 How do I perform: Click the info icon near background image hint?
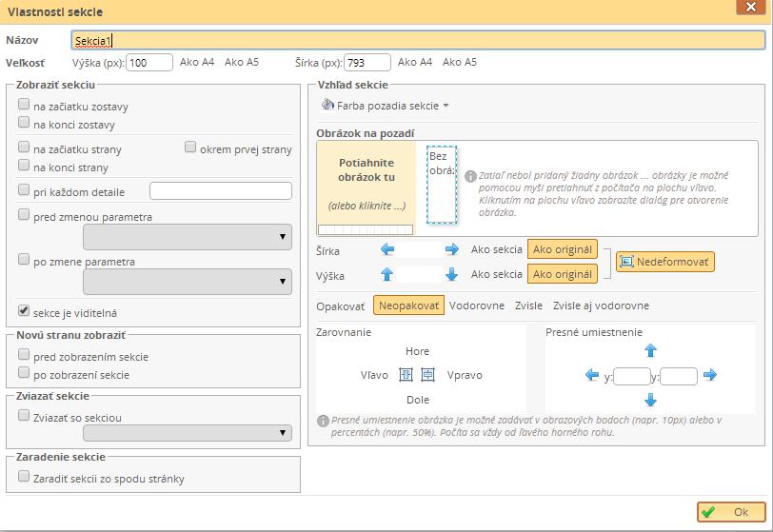(471, 176)
